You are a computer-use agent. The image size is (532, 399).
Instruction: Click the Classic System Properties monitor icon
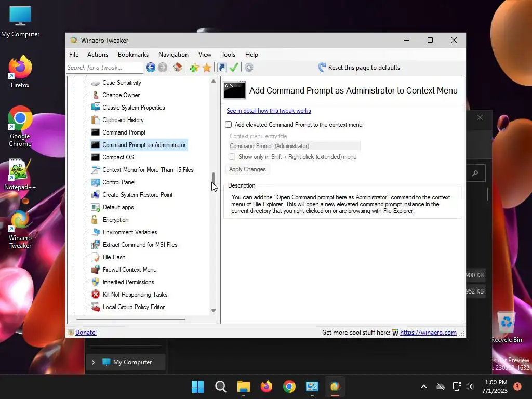click(96, 108)
